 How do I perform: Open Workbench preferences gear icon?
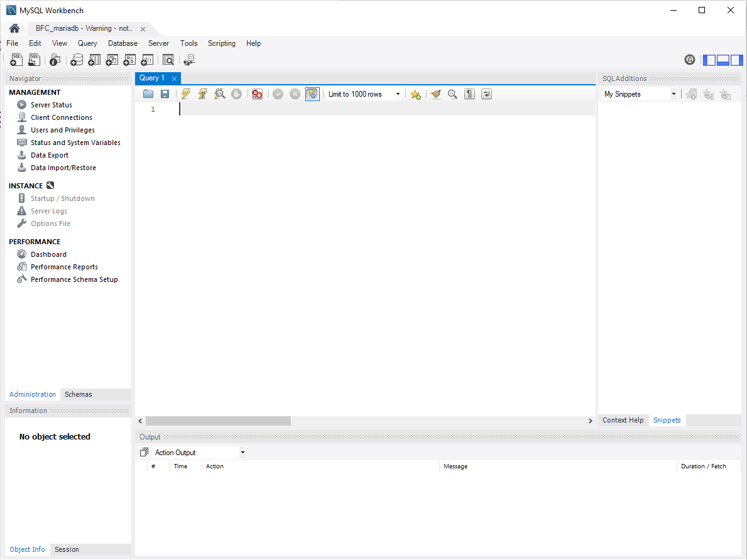tap(690, 60)
